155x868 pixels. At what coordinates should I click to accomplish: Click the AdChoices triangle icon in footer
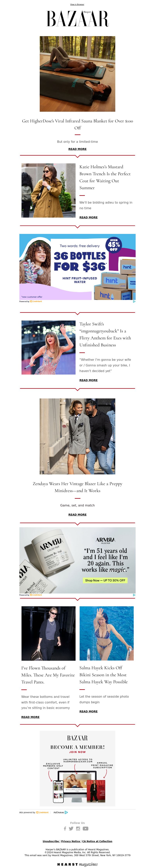pyautogui.click(x=66, y=812)
